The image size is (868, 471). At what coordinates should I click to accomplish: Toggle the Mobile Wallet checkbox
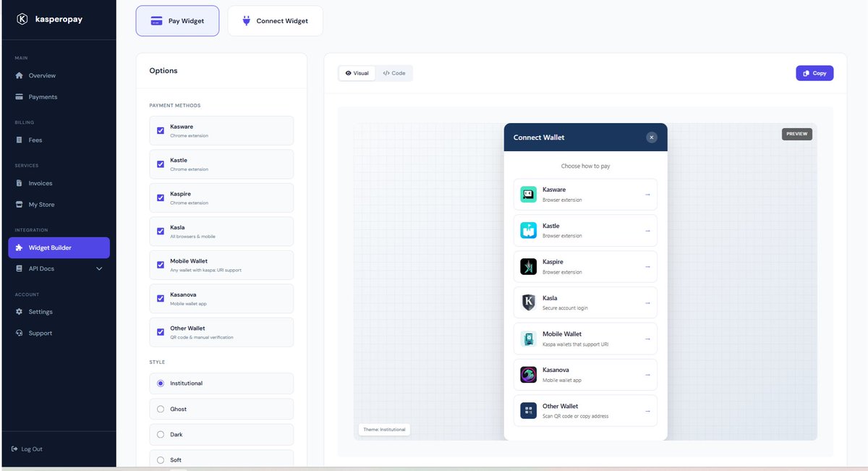pyautogui.click(x=161, y=265)
